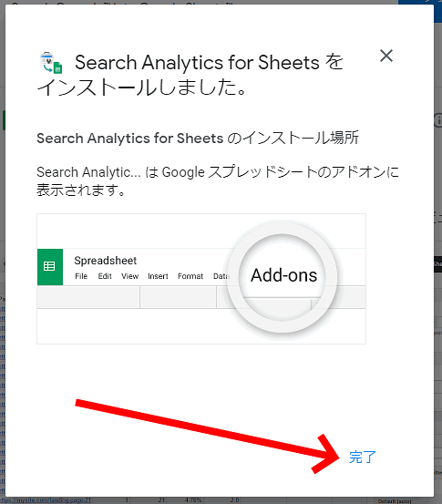Click View in the illustrated menu bar

click(x=130, y=276)
